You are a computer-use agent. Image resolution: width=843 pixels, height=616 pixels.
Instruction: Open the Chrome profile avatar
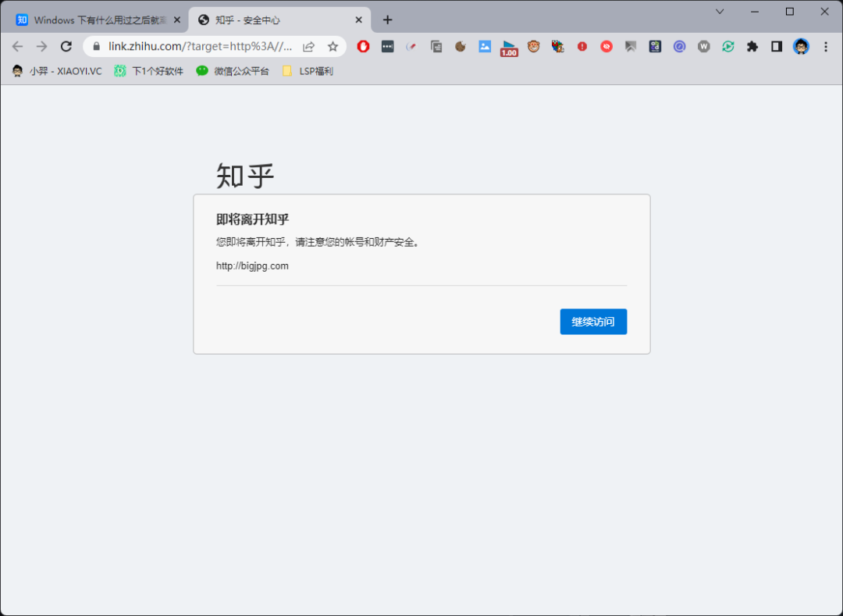tap(801, 47)
